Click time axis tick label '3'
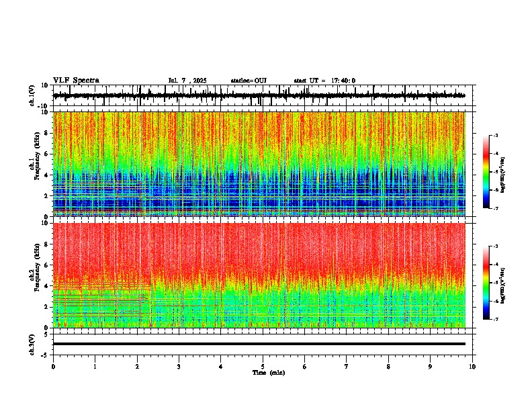Image resolution: width=532 pixels, height=411 pixels. (179, 367)
